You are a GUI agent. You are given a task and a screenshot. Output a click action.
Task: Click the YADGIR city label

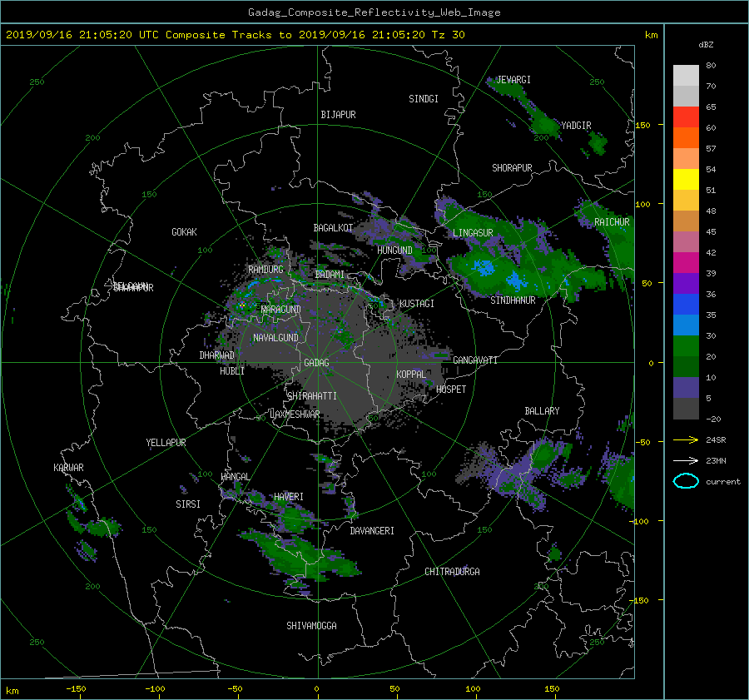[x=576, y=126]
